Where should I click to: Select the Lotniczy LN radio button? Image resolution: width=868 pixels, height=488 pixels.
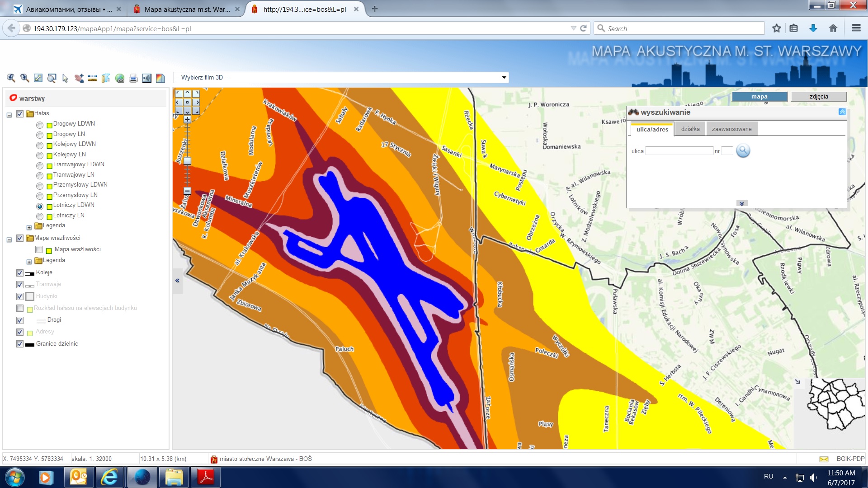tap(40, 216)
